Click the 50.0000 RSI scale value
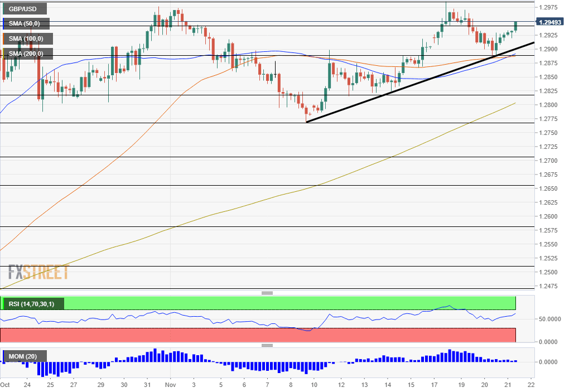The width and height of the screenshot is (574, 392). 551,320
